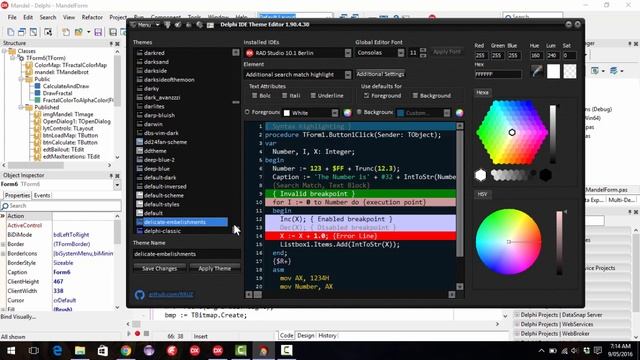Click the dd24fan-scheme theme icon
640x360 pixels.
point(140,142)
